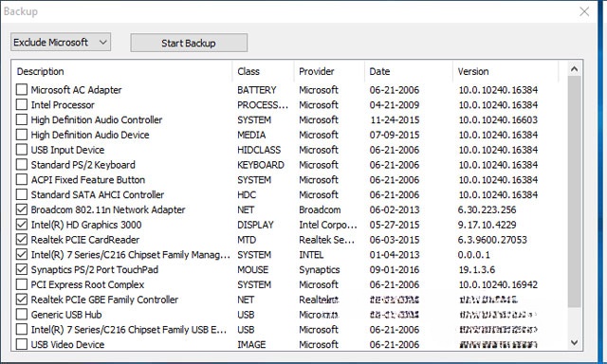Click the HIDCLASS class cell
The height and width of the screenshot is (364, 607).
click(259, 150)
